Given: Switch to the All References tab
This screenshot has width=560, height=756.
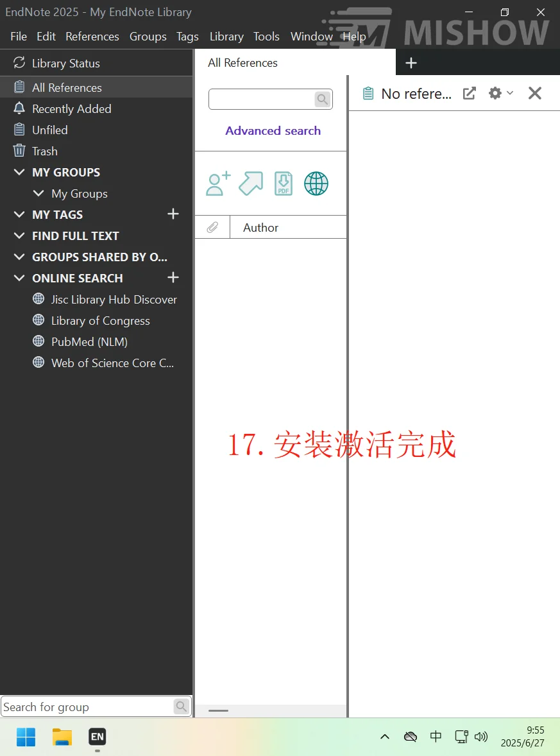Looking at the screenshot, I should pos(242,62).
